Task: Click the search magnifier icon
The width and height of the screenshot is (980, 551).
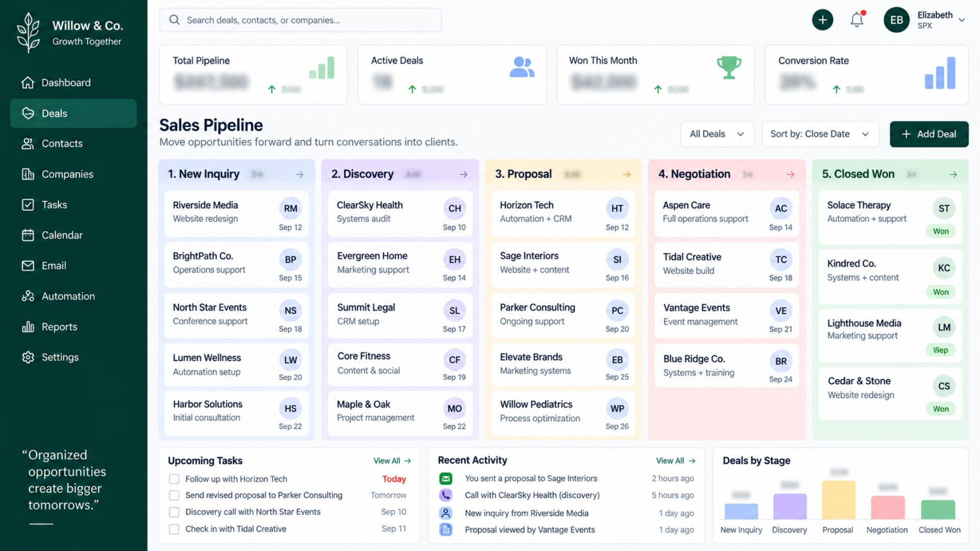Action: coord(175,20)
